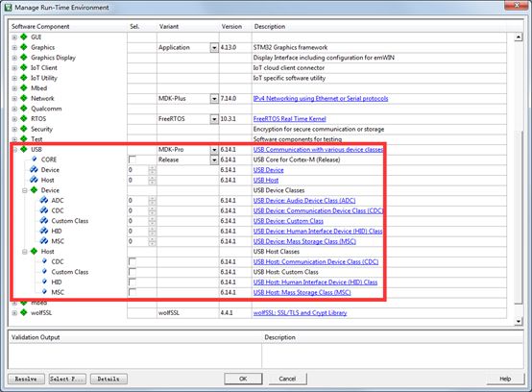Click the green diamond of USB Device classes group
This screenshot has height=392, width=532.
click(34, 189)
